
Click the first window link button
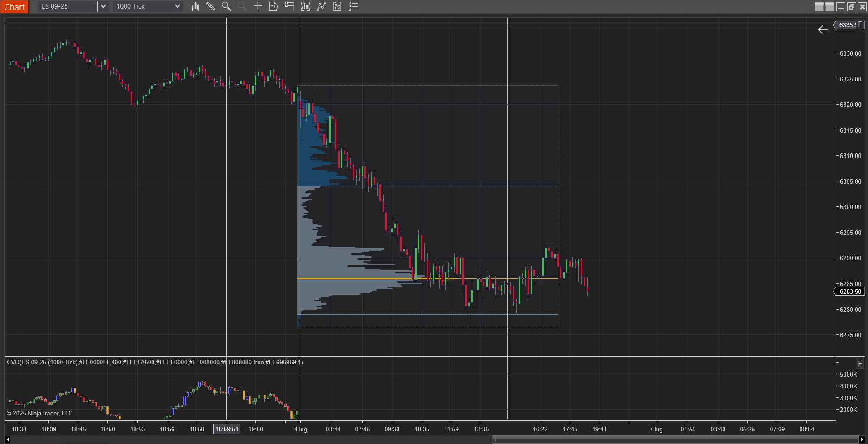coord(819,7)
